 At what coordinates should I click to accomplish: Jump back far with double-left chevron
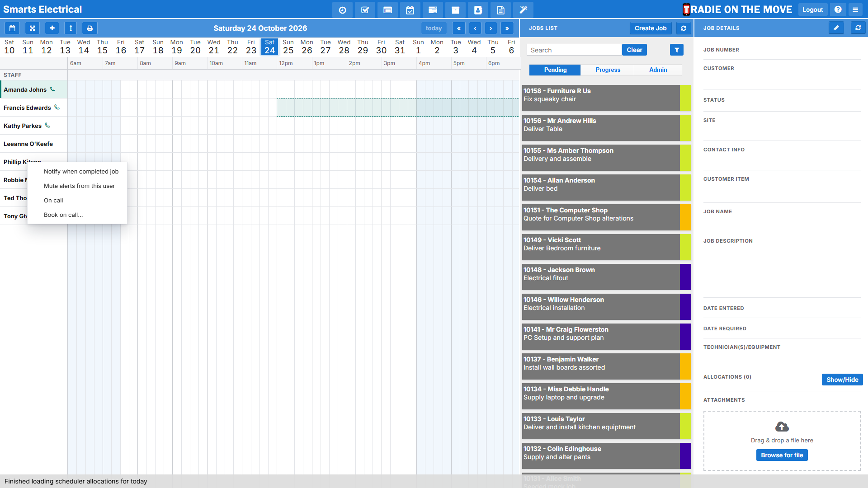point(458,28)
